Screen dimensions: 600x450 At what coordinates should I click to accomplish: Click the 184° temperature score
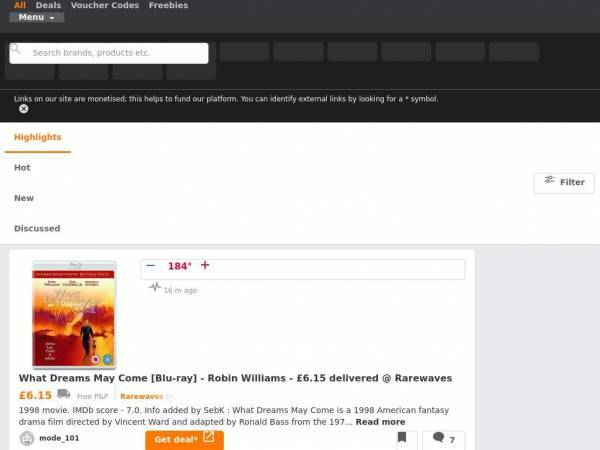pyautogui.click(x=179, y=266)
